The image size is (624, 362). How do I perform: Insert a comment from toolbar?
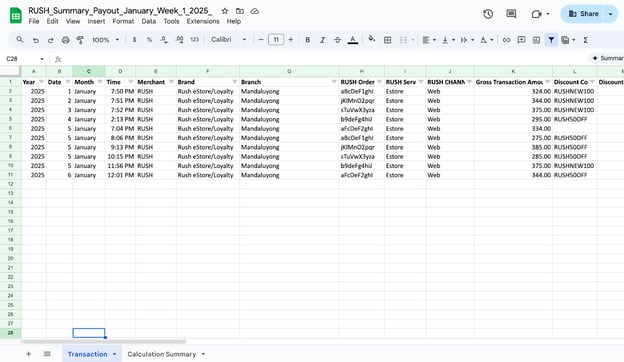[521, 40]
